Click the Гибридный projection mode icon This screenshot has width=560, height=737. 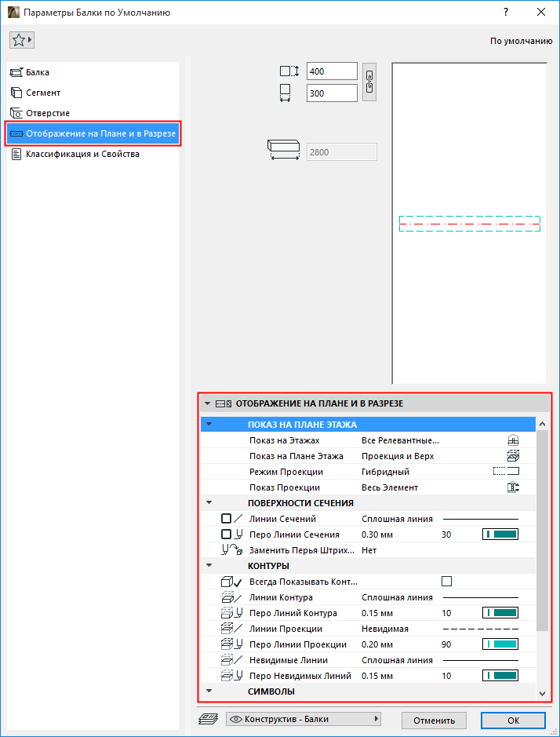[507, 472]
